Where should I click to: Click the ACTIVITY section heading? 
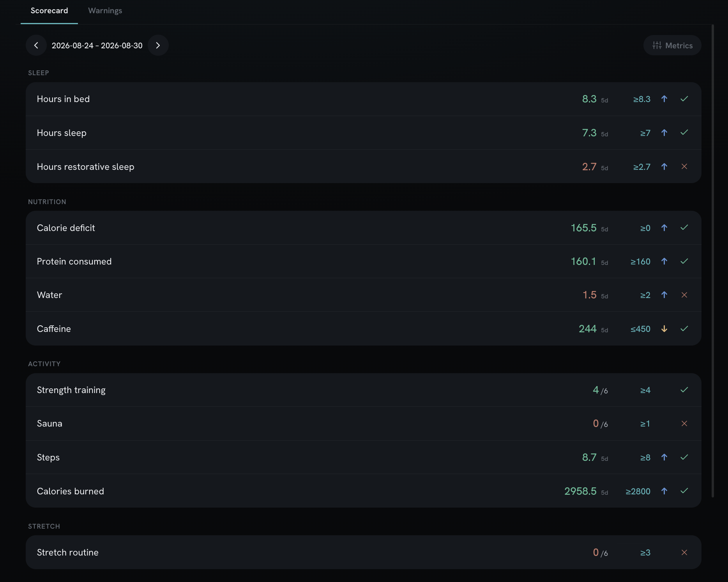pyautogui.click(x=44, y=364)
